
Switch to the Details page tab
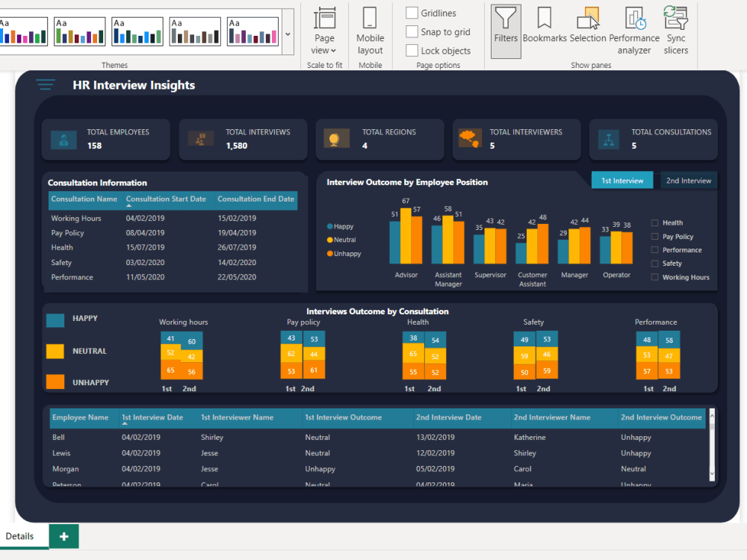tap(21, 536)
